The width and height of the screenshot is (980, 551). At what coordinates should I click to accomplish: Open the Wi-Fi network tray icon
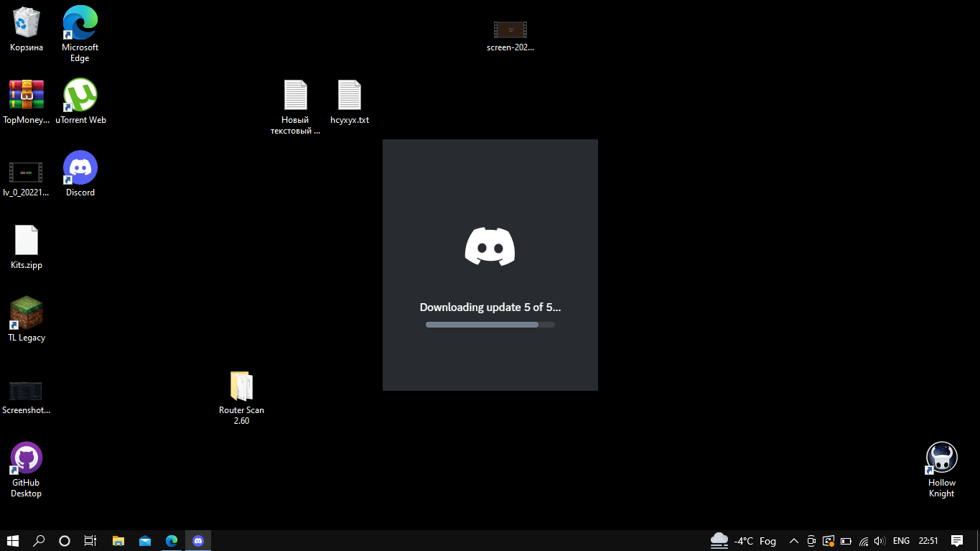pos(864,541)
